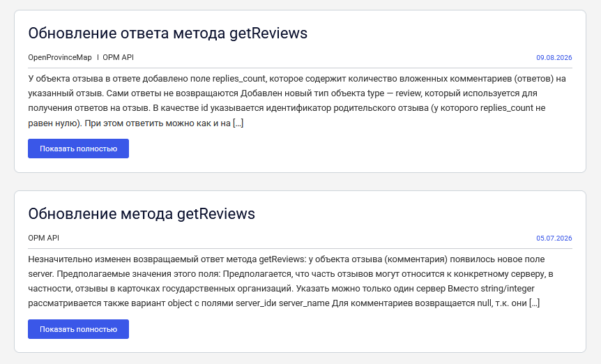
Task: Click OPM API tag in second post
Action: pyautogui.click(x=44, y=238)
